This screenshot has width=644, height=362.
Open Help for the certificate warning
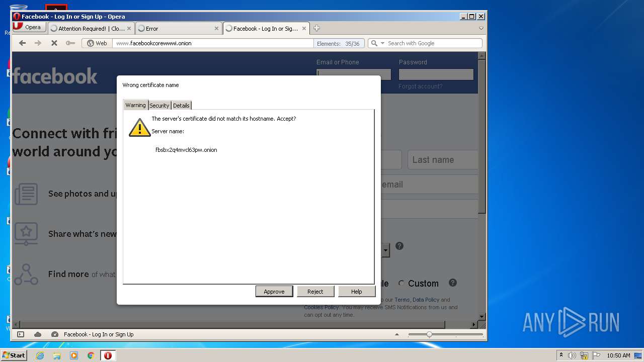(356, 292)
